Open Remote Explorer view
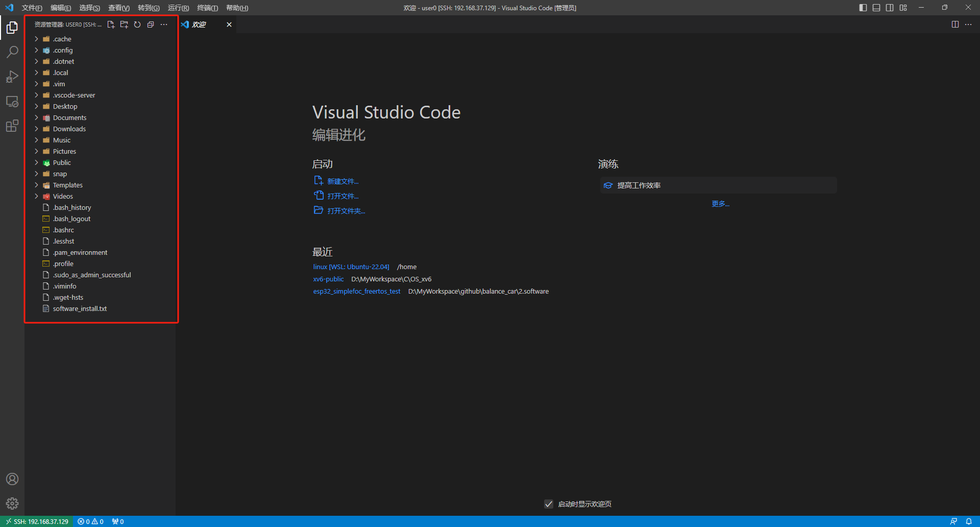980x527 pixels. (12, 101)
